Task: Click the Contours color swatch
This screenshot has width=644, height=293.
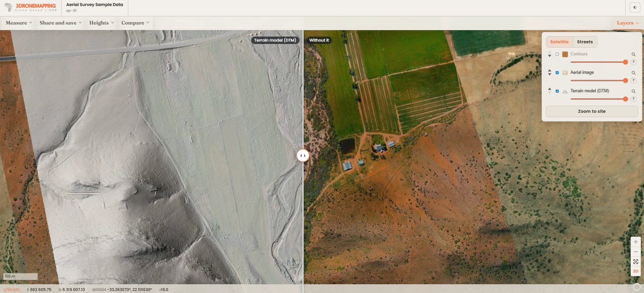Action: coord(565,54)
